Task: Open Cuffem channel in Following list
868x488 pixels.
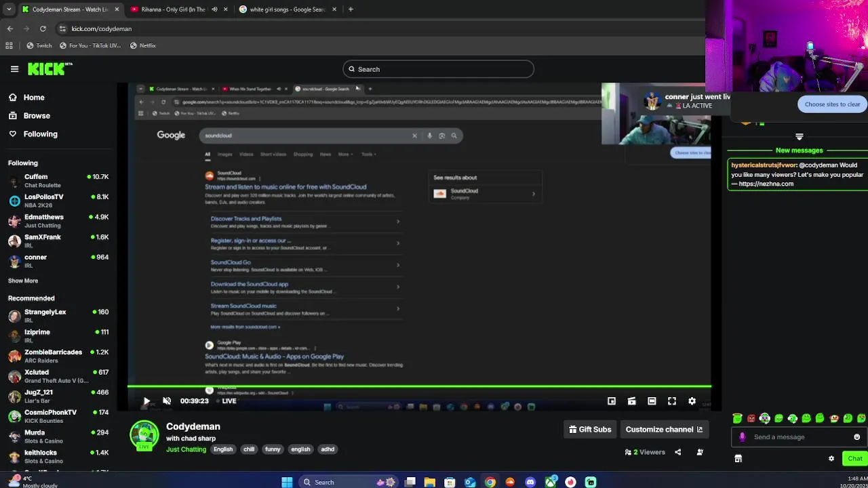Action: [x=58, y=181]
